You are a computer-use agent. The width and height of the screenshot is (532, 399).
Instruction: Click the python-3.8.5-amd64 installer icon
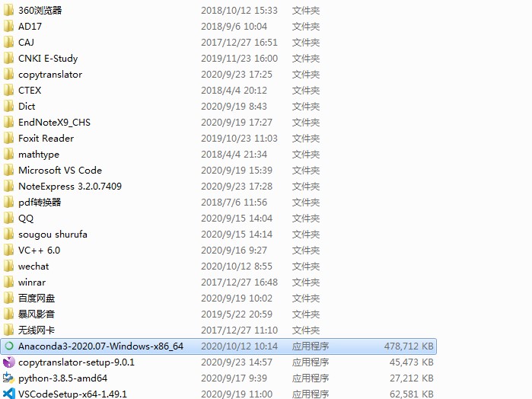(x=9, y=378)
